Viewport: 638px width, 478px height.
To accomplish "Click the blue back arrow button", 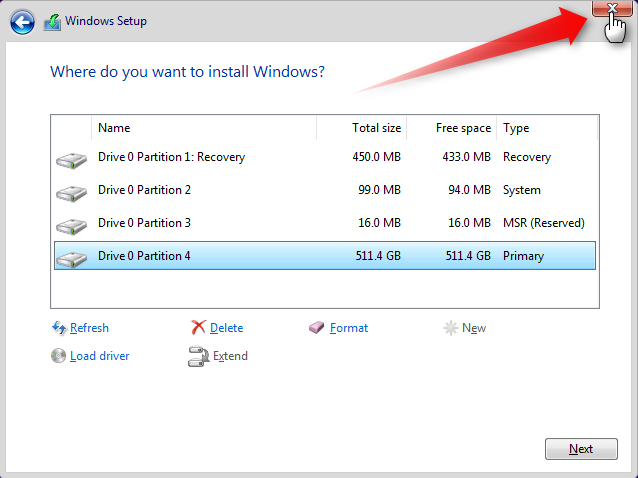I will tap(22, 22).
